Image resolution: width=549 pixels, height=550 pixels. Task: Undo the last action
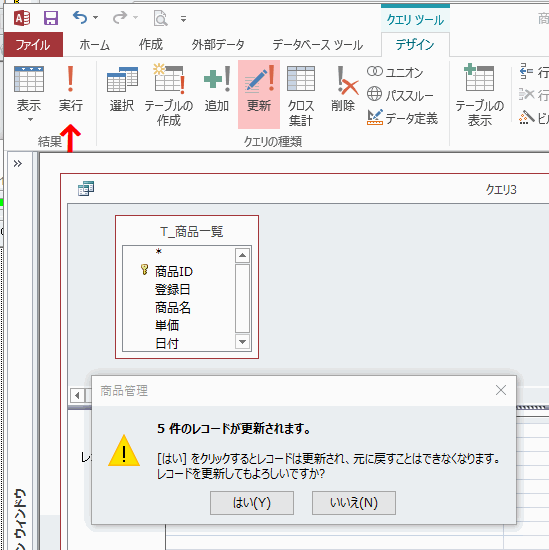pyautogui.click(x=80, y=17)
